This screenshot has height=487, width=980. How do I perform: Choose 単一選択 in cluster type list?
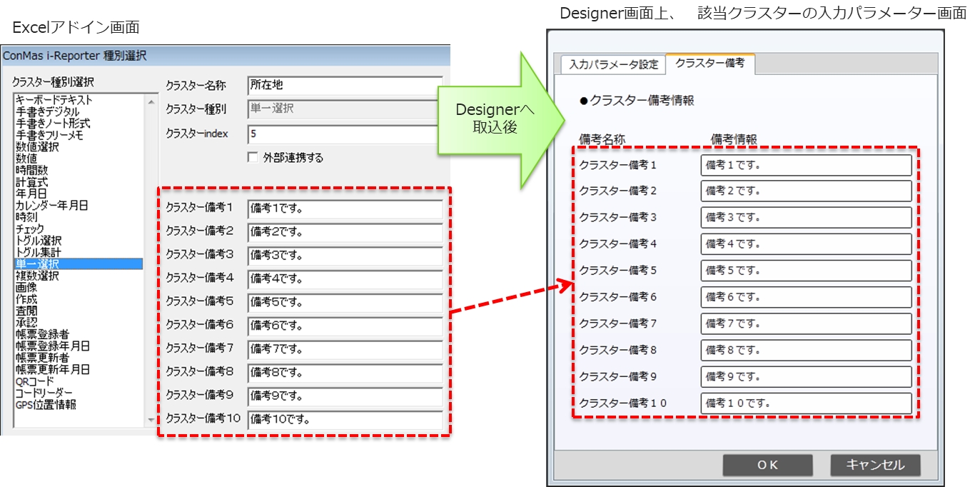pyautogui.click(x=37, y=264)
